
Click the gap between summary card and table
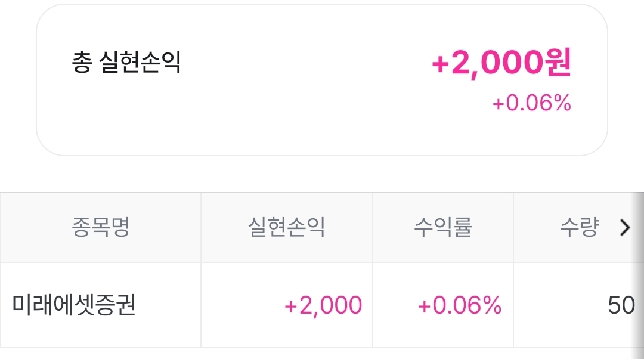(x=322, y=174)
